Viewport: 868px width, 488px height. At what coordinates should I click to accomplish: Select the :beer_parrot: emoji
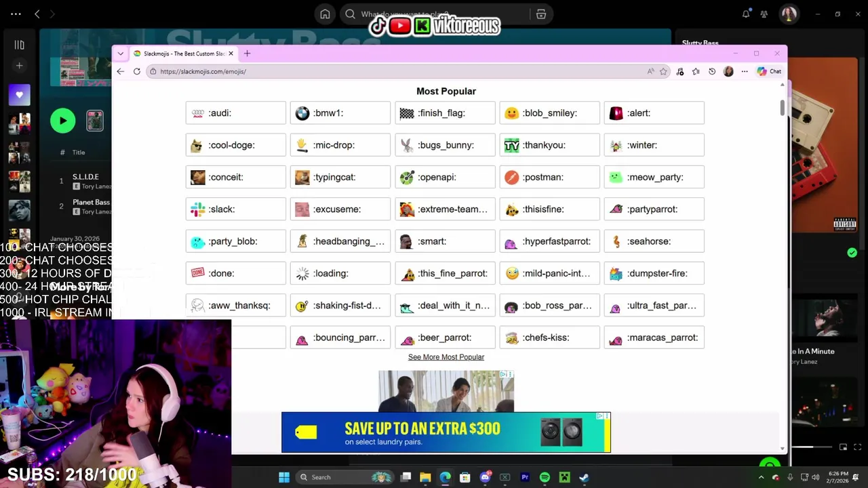(x=445, y=338)
